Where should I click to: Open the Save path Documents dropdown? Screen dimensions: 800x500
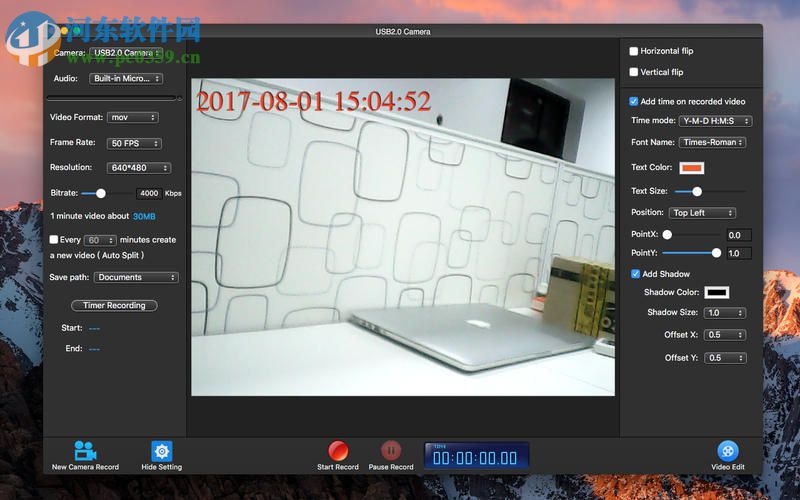coord(136,277)
